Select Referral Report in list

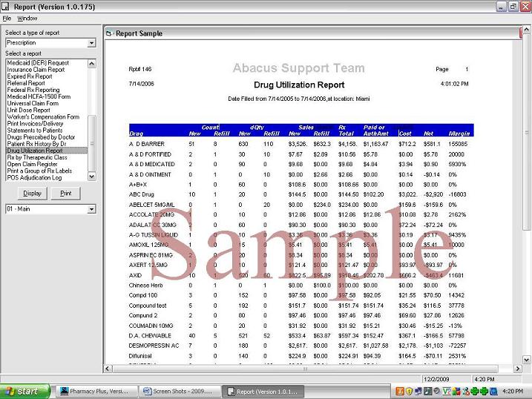[x=26, y=83]
